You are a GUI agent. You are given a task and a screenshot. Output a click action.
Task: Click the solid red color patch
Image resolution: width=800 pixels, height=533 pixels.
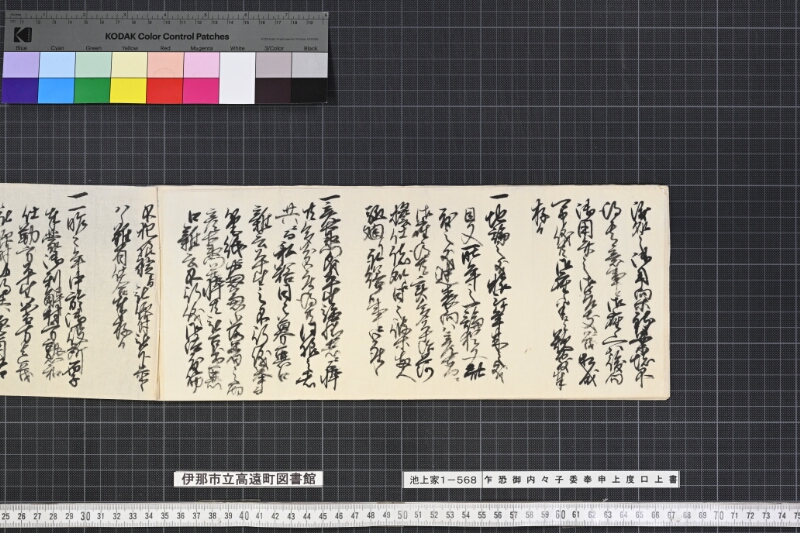pyautogui.click(x=165, y=90)
